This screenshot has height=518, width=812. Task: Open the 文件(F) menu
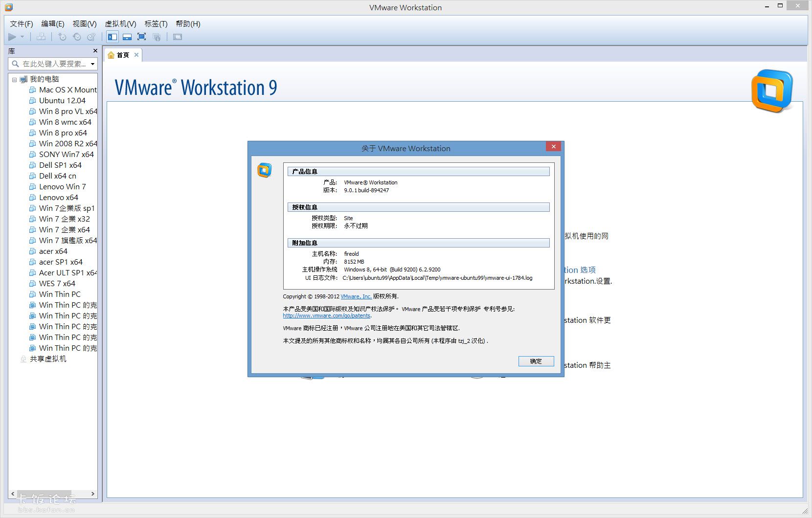[x=22, y=23]
